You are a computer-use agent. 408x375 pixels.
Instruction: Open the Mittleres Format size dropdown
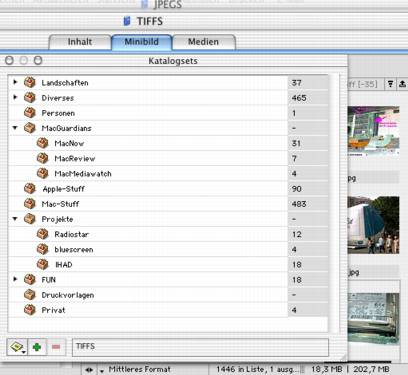click(102, 370)
